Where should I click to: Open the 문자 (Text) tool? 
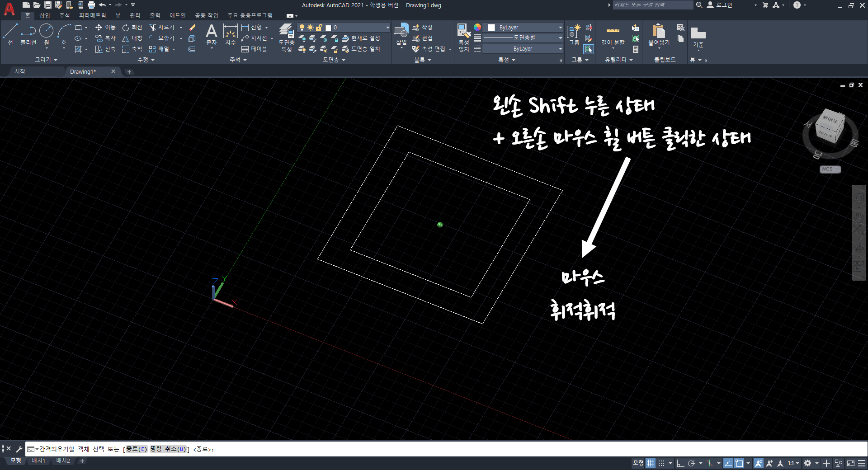212,35
